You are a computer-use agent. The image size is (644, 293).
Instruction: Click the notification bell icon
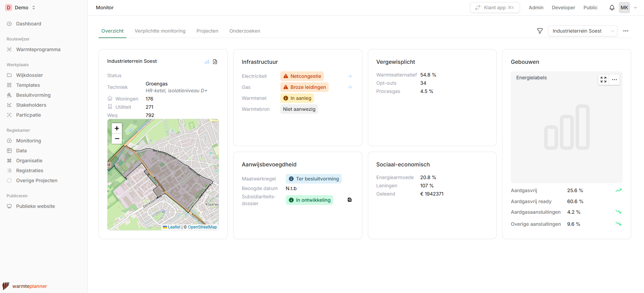(x=612, y=8)
